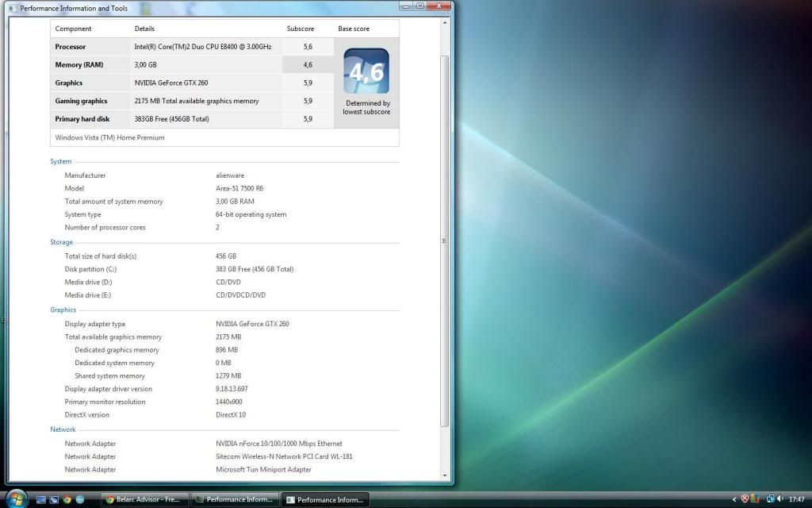Screen dimensions: 812x508
Task: Switch to the middle Performance Inform... taskbar button
Action: coord(235,500)
